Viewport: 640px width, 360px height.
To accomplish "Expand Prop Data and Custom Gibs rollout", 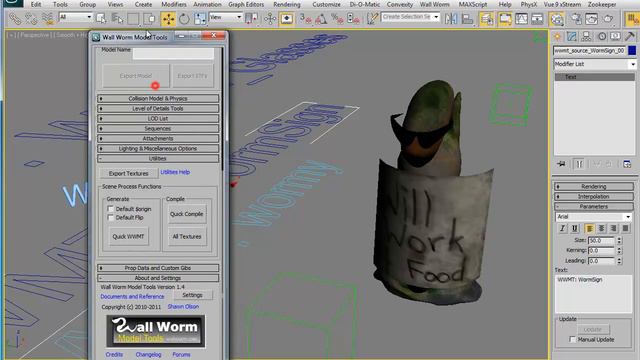I will pyautogui.click(x=158, y=268).
